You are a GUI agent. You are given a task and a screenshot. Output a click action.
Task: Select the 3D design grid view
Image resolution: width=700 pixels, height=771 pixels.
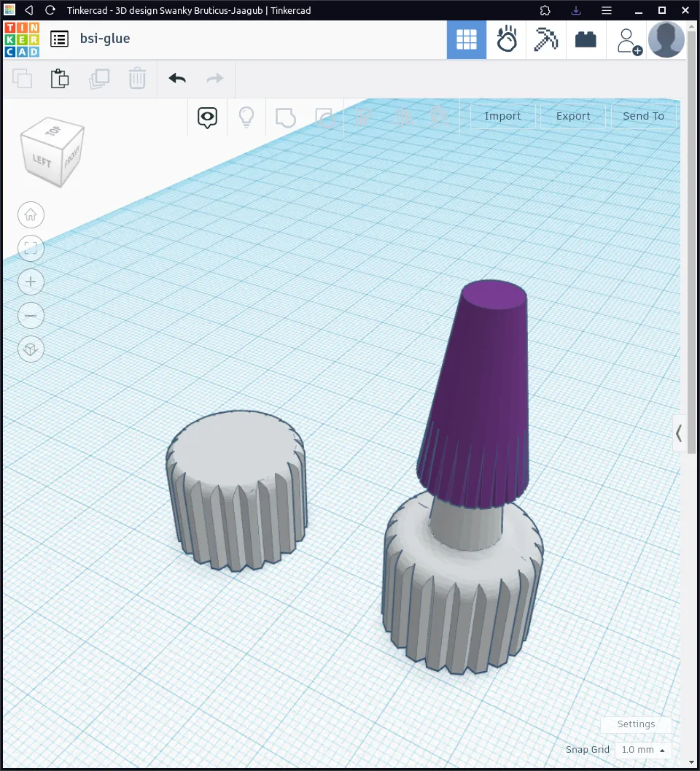(466, 40)
